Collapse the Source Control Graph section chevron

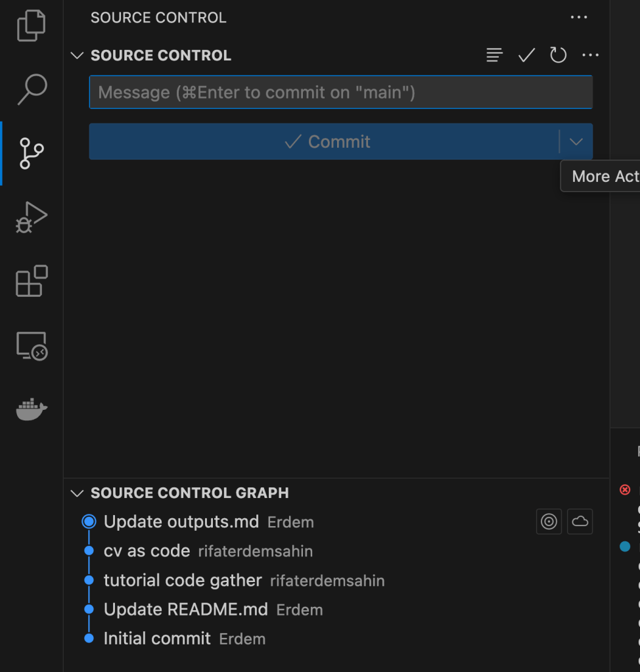77,493
